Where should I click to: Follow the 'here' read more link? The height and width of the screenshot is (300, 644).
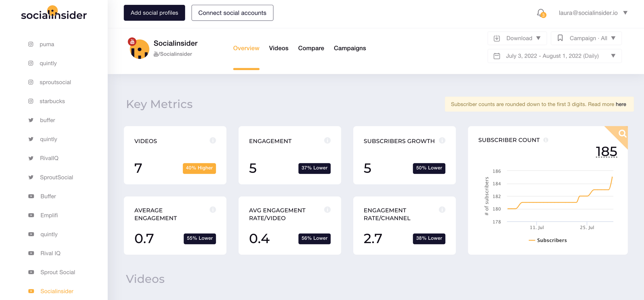(621, 104)
